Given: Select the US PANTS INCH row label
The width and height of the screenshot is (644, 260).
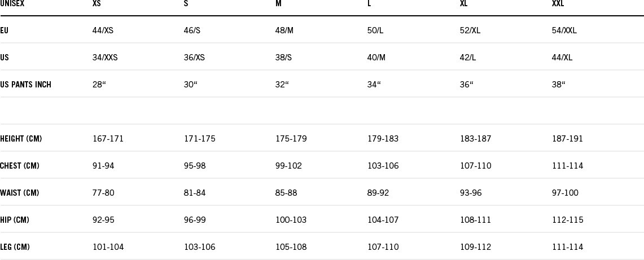Looking at the screenshot, I should tap(25, 85).
